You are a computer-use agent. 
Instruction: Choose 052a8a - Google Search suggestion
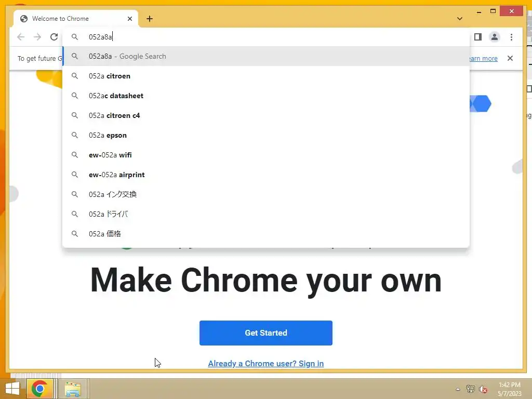266,56
